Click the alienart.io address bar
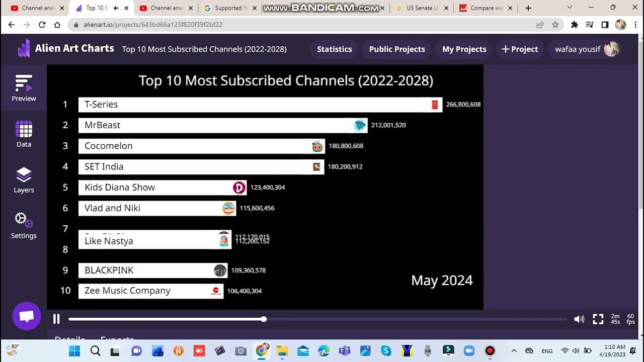Viewport: 644px width, 362px height. [315, 25]
